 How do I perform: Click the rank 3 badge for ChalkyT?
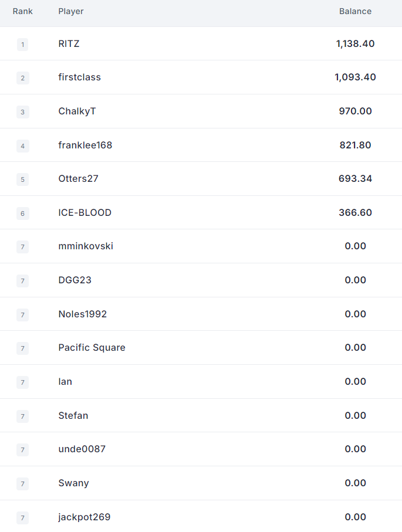[x=23, y=112]
